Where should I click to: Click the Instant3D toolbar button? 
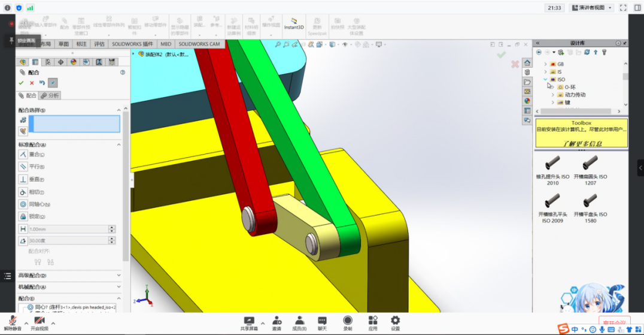(294, 24)
